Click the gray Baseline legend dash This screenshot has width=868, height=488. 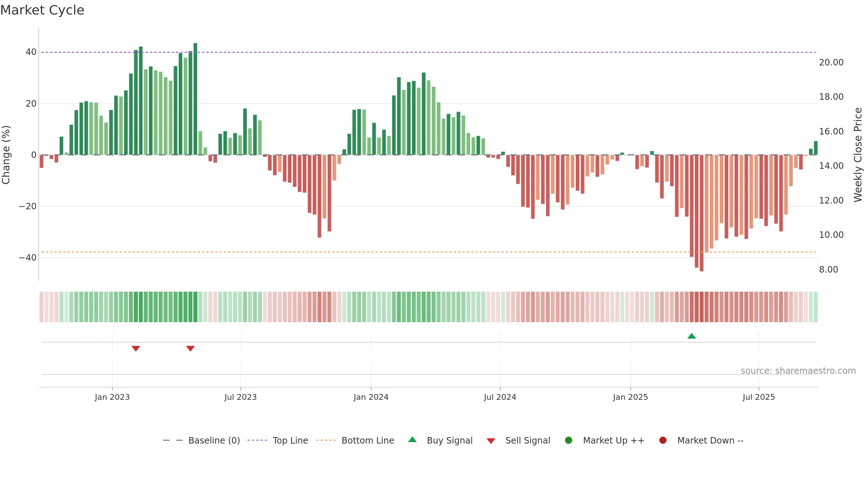point(173,440)
